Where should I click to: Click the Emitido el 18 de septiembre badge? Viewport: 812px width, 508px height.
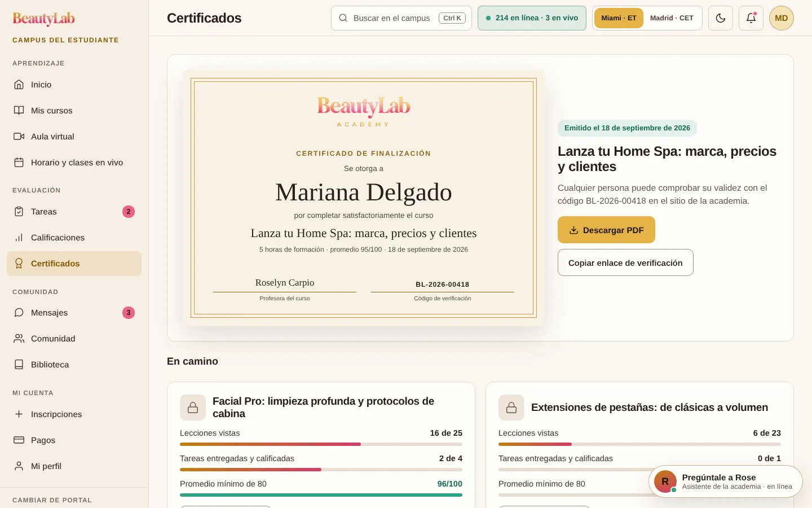[627, 128]
